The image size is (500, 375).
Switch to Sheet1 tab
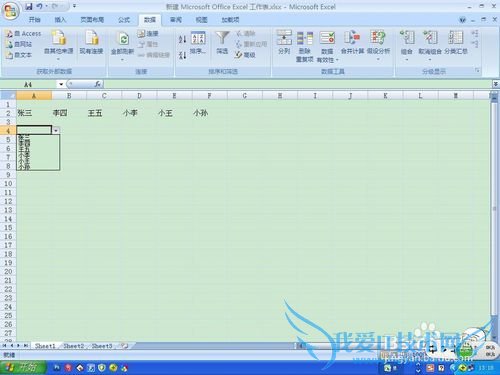coord(45,346)
